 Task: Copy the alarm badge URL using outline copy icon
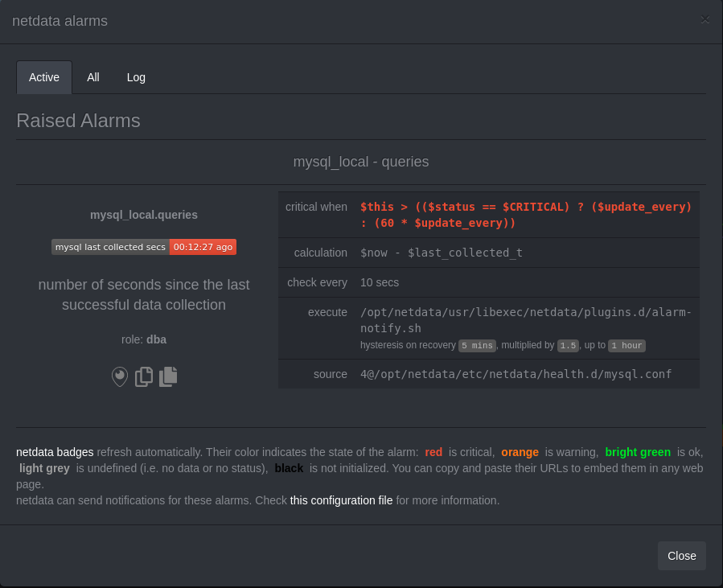143,376
